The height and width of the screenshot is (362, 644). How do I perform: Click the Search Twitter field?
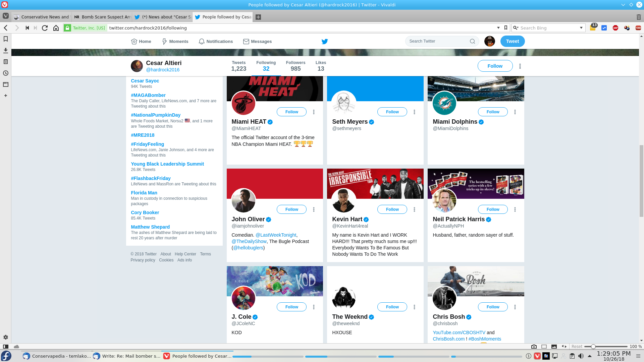(x=442, y=41)
